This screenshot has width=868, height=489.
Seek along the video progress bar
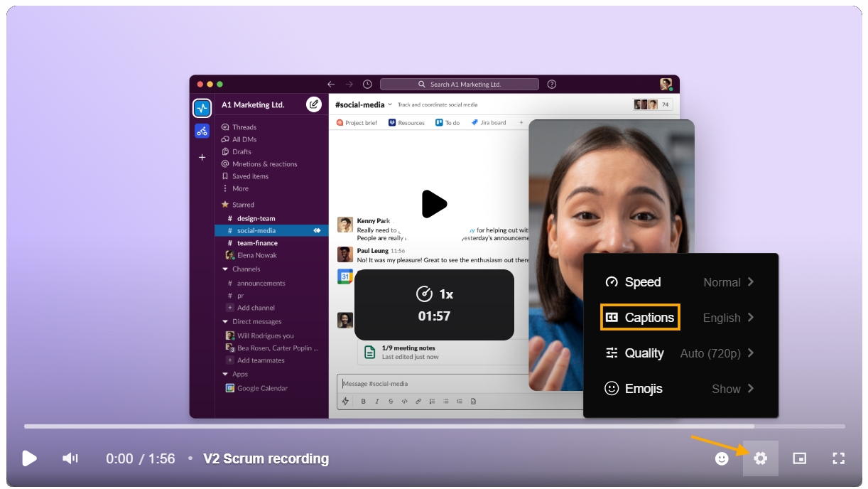click(x=434, y=426)
